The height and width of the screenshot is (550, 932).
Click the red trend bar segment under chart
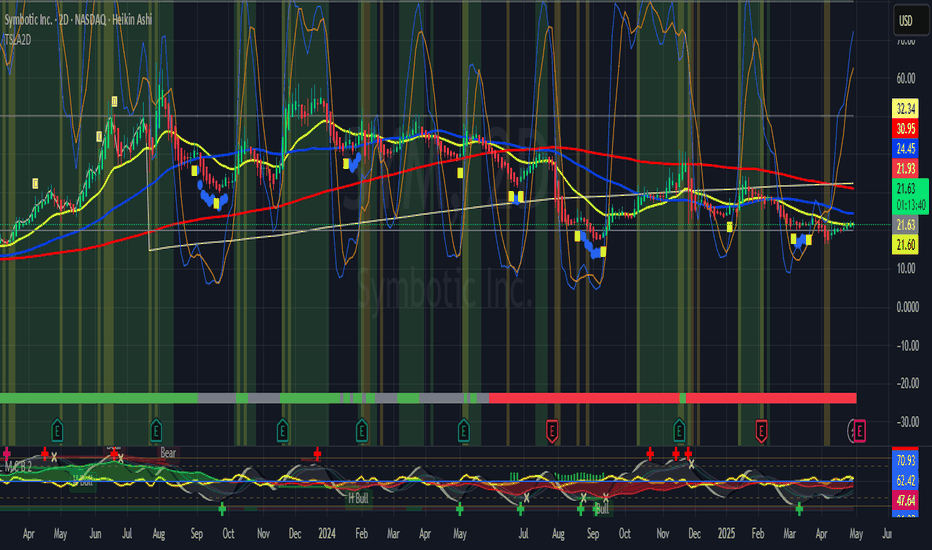click(x=584, y=398)
